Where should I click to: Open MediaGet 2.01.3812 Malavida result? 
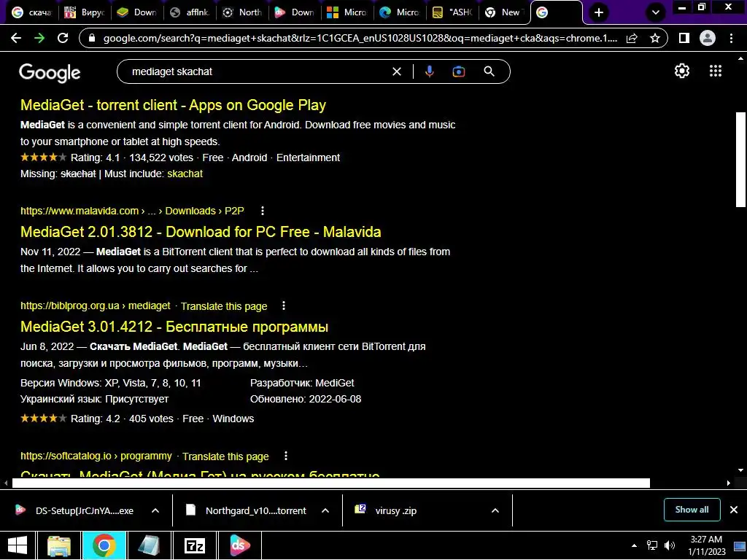[x=201, y=232]
